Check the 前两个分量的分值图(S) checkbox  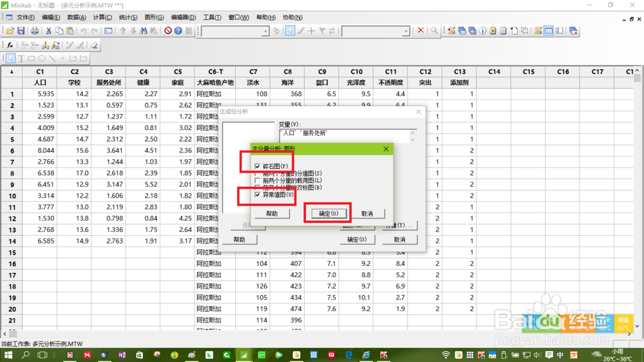click(x=258, y=173)
